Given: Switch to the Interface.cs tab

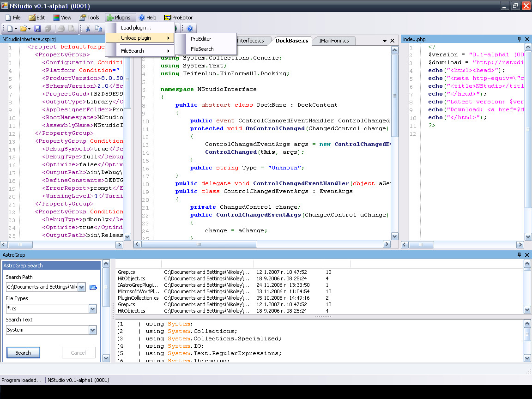Looking at the screenshot, I should pos(251,41).
